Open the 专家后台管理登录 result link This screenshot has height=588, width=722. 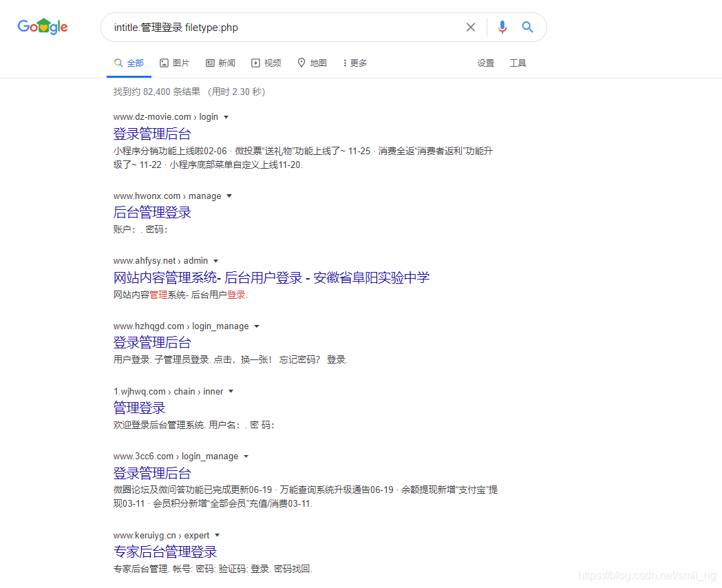(x=165, y=552)
